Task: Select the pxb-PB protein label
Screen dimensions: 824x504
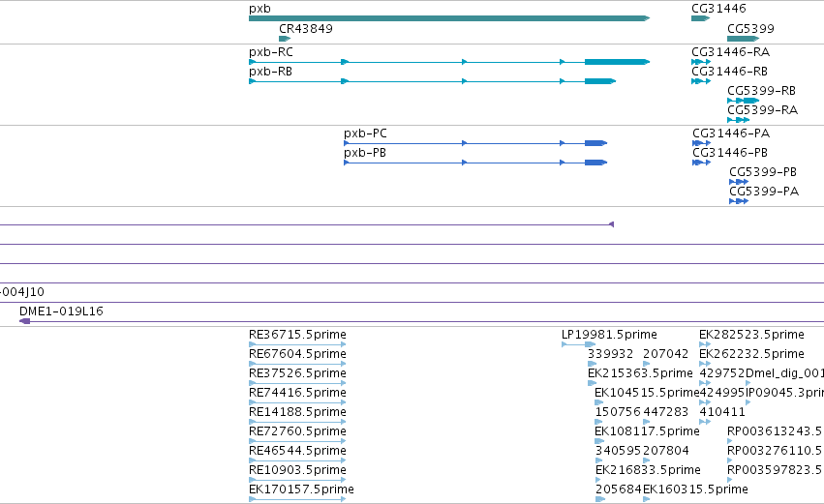Action: tap(365, 153)
